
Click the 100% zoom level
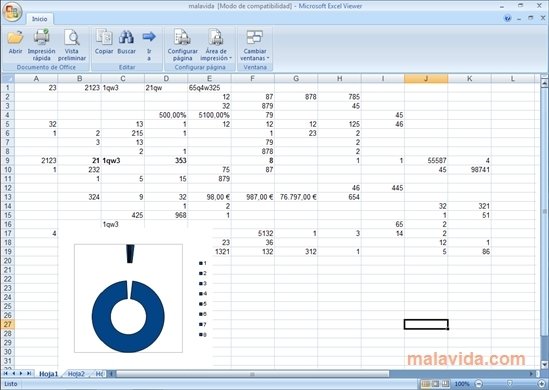click(462, 384)
